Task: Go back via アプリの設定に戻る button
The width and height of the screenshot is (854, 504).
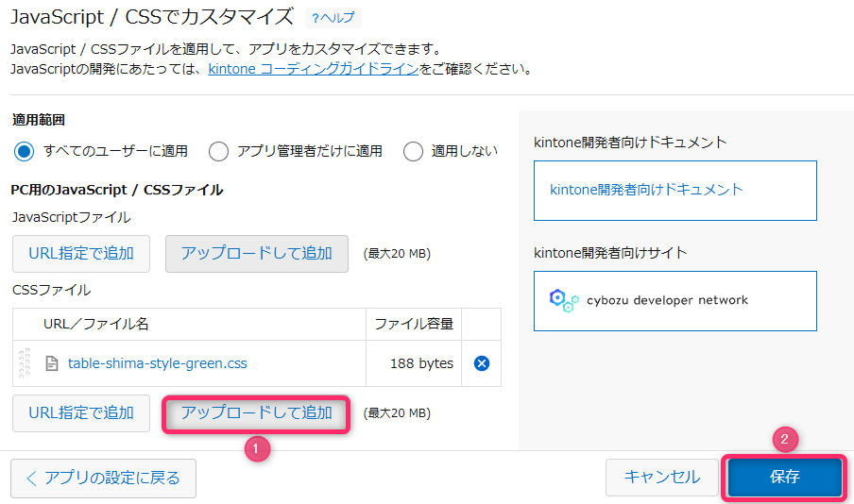Action: [x=103, y=478]
